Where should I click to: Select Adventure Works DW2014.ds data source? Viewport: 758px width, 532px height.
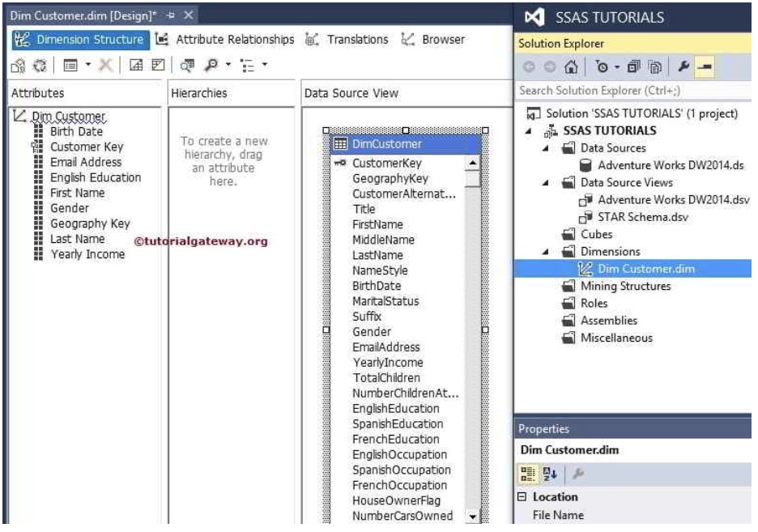pos(671,166)
